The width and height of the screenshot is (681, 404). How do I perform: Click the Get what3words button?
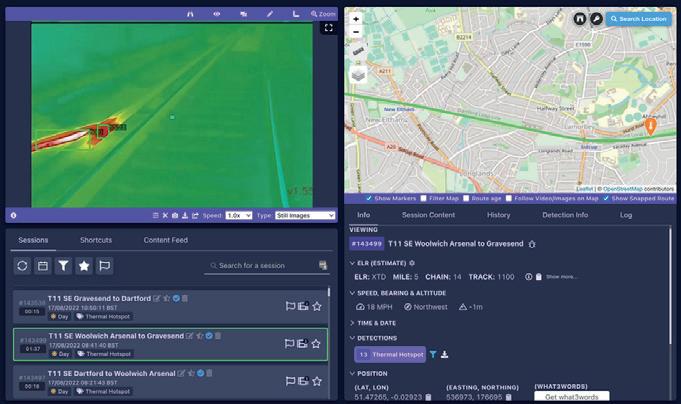572,396
